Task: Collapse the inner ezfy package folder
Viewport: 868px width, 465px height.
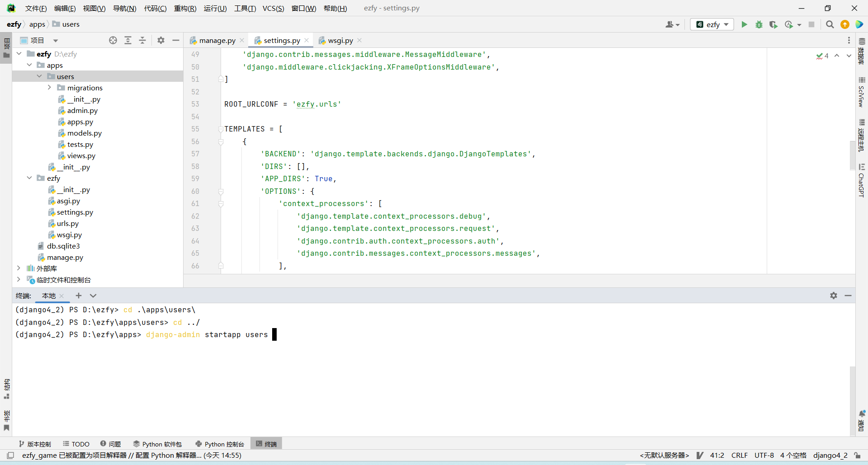Action: tap(29, 178)
